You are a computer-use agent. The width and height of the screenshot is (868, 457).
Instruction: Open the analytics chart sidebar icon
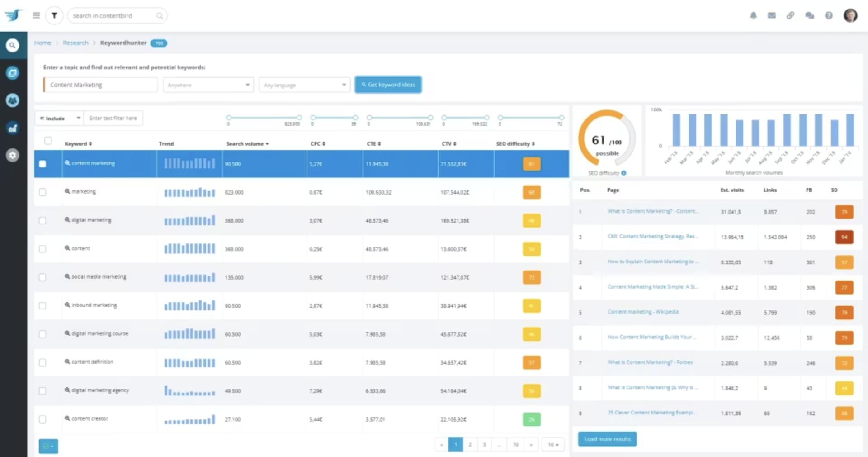click(13, 128)
